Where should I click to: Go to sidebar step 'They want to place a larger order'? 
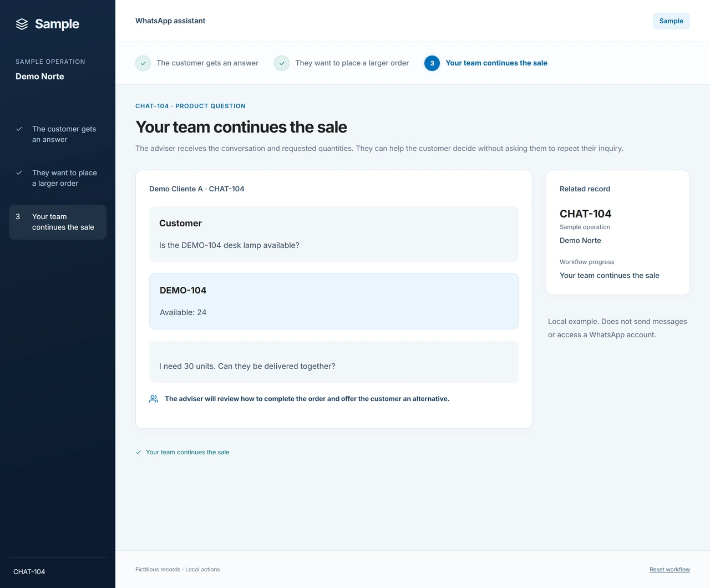tap(58, 178)
